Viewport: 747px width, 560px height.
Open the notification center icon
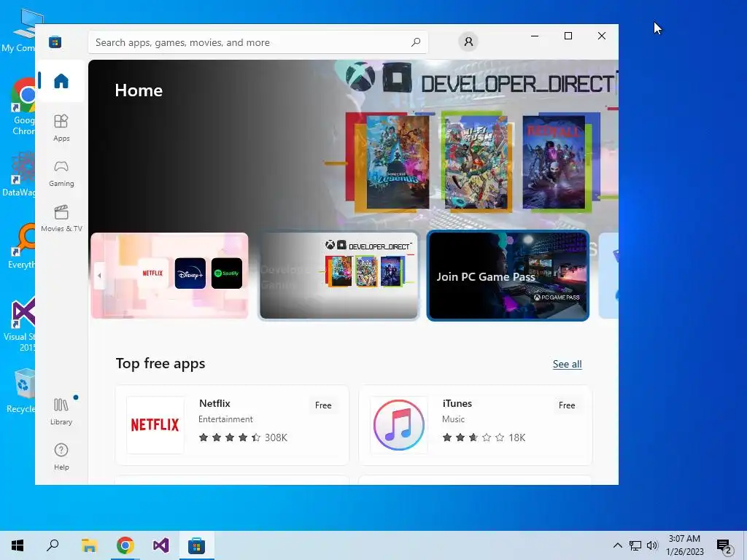(x=724, y=546)
